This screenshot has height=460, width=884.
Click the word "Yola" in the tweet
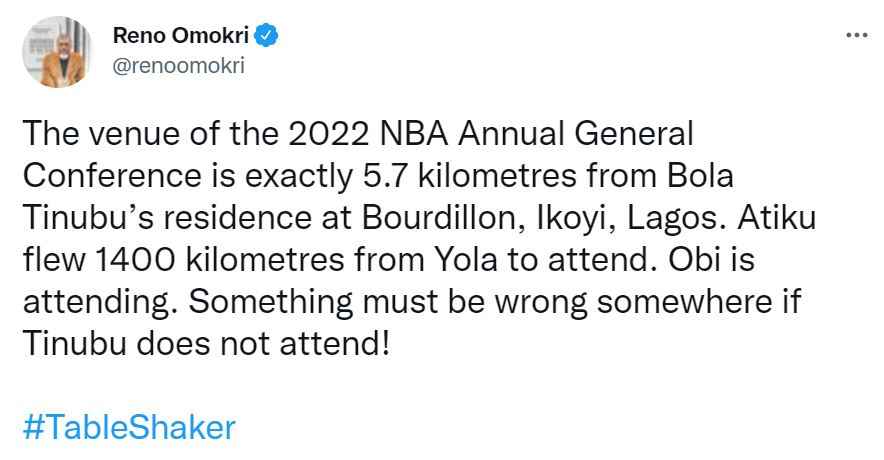[466, 260]
